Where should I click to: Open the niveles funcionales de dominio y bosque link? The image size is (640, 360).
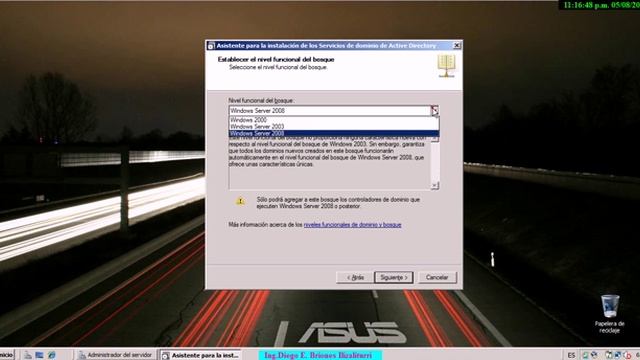(x=352, y=225)
